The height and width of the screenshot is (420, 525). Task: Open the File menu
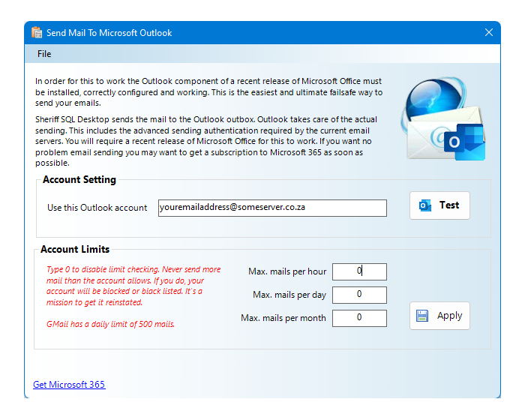[x=44, y=54]
